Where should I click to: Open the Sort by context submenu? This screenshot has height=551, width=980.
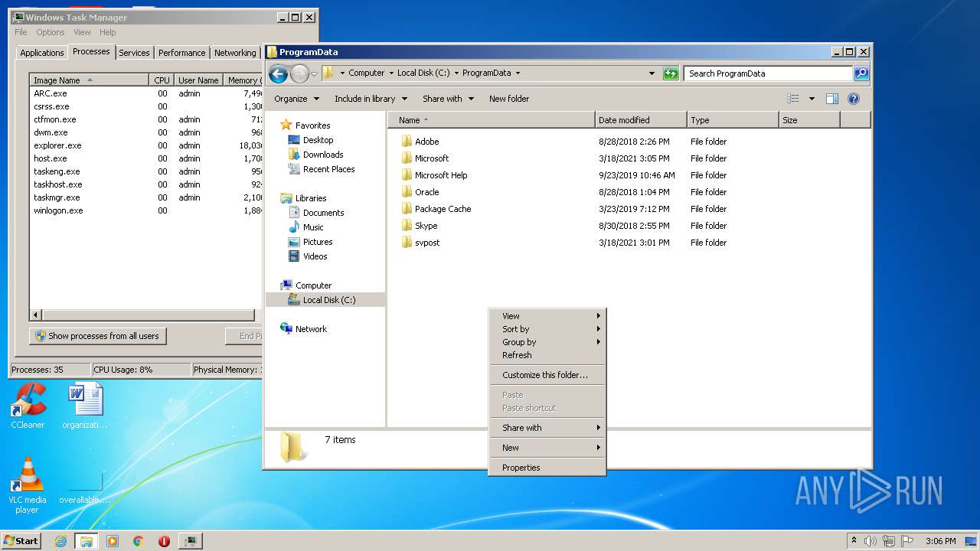[x=547, y=329]
